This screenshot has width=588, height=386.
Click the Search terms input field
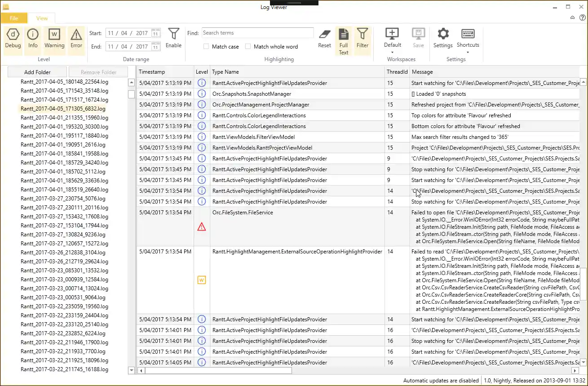click(257, 32)
